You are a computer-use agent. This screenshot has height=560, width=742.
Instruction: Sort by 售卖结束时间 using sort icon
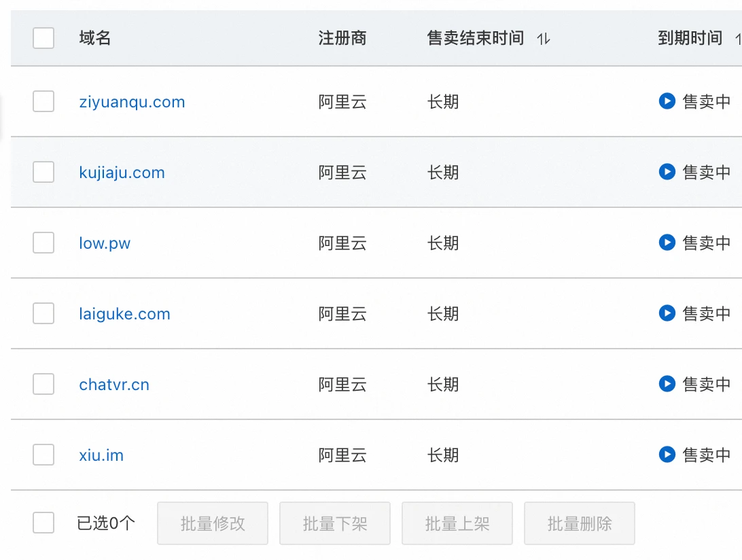pyautogui.click(x=543, y=39)
